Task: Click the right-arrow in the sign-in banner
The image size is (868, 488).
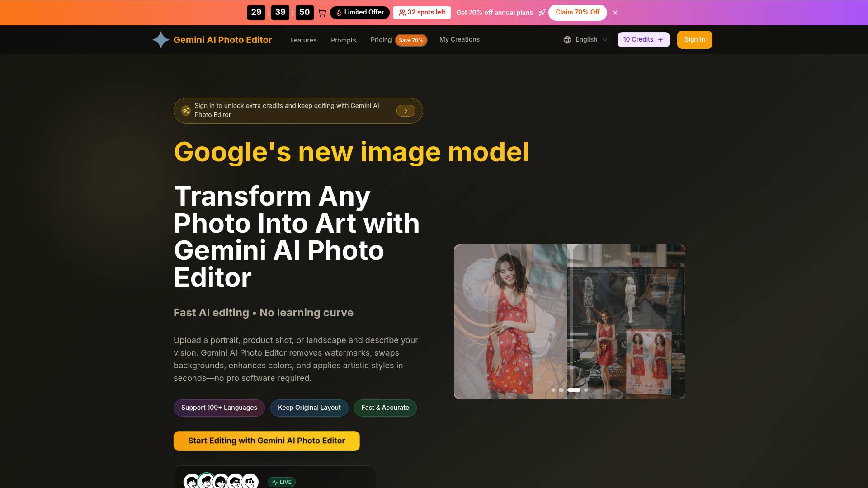Action: tap(406, 110)
